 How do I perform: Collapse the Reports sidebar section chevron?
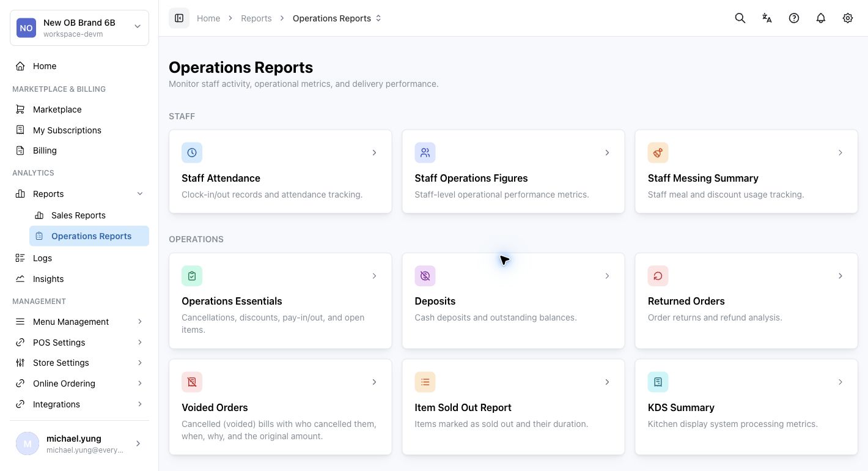(140, 194)
